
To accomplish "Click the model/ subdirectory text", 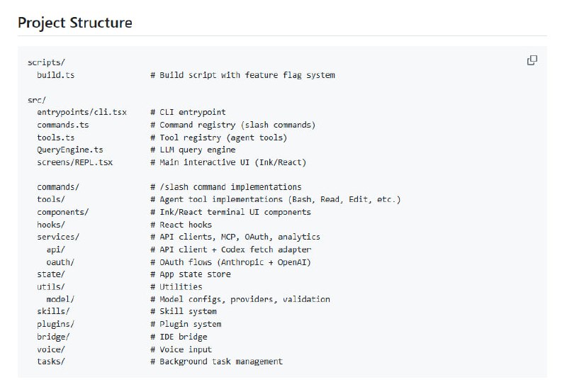I will click(x=60, y=299).
